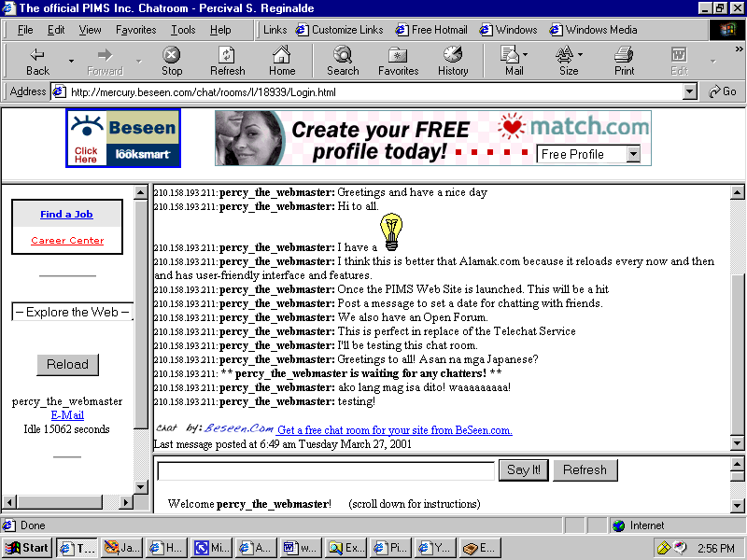Click the Beseen.Com chat logo
This screenshot has height=560, width=747.
215,428
